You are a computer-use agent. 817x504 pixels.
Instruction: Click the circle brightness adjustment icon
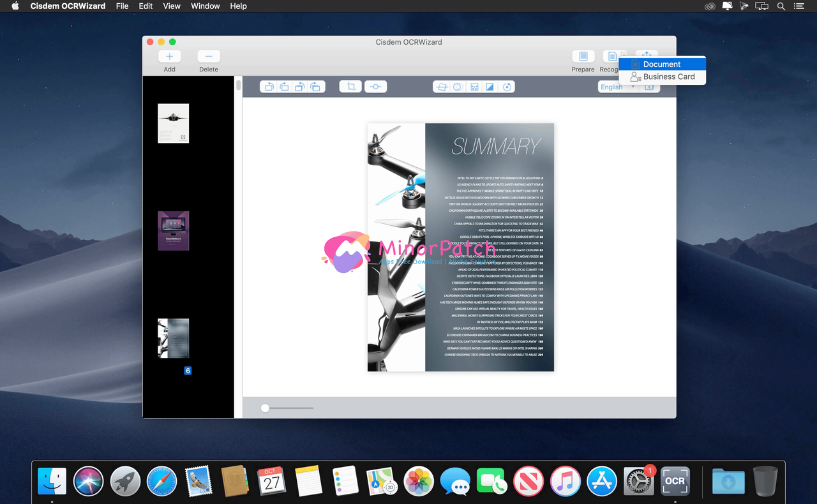point(458,87)
